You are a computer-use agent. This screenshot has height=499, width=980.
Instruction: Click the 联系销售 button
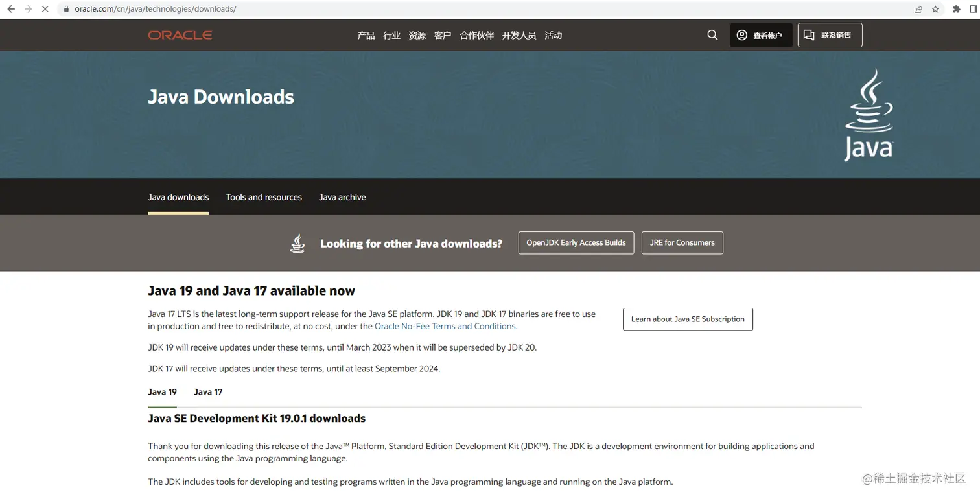[830, 35]
